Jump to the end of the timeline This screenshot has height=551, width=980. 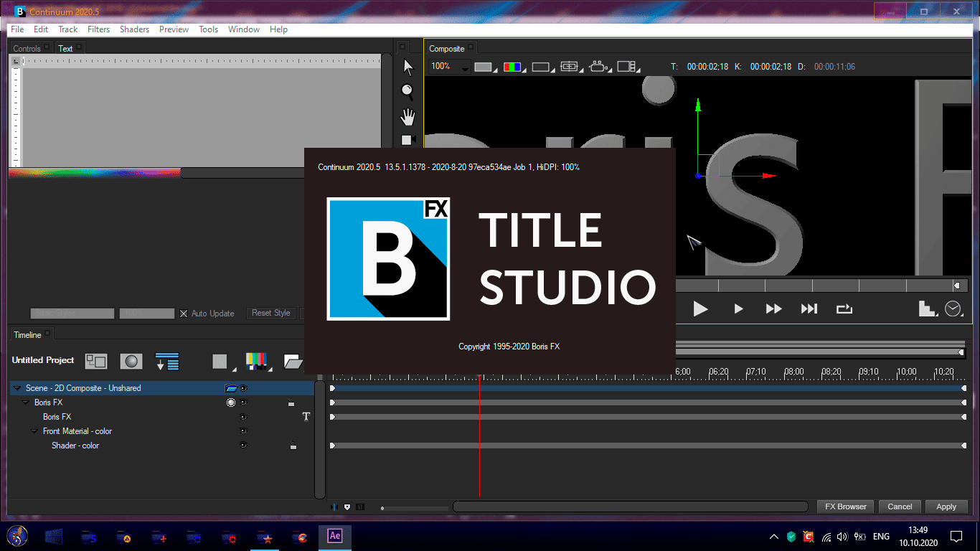[809, 309]
